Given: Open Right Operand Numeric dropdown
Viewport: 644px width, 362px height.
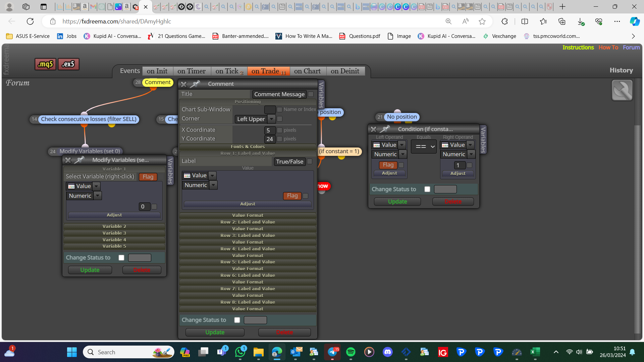Looking at the screenshot, I should pyautogui.click(x=472, y=155).
